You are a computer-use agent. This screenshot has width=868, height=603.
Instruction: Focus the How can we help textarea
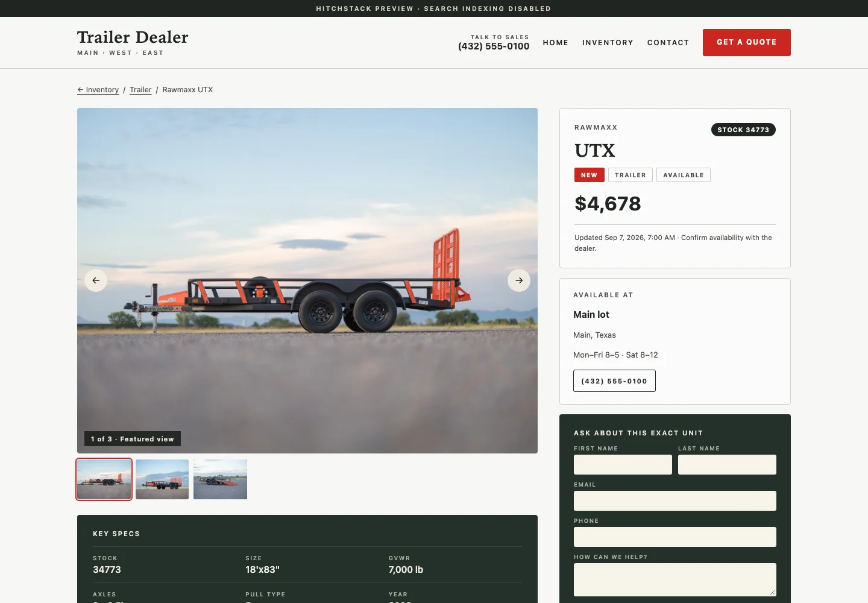[x=675, y=579]
